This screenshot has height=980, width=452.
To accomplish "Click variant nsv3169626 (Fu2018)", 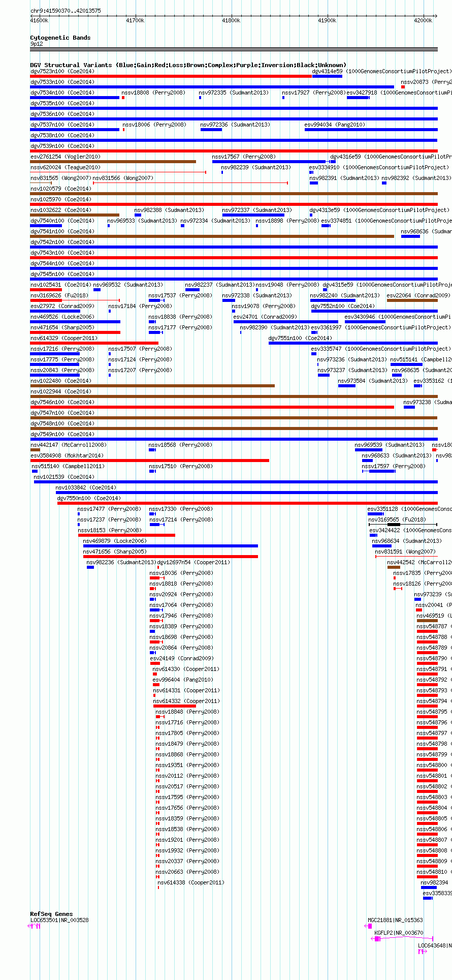I will click(x=59, y=295).
